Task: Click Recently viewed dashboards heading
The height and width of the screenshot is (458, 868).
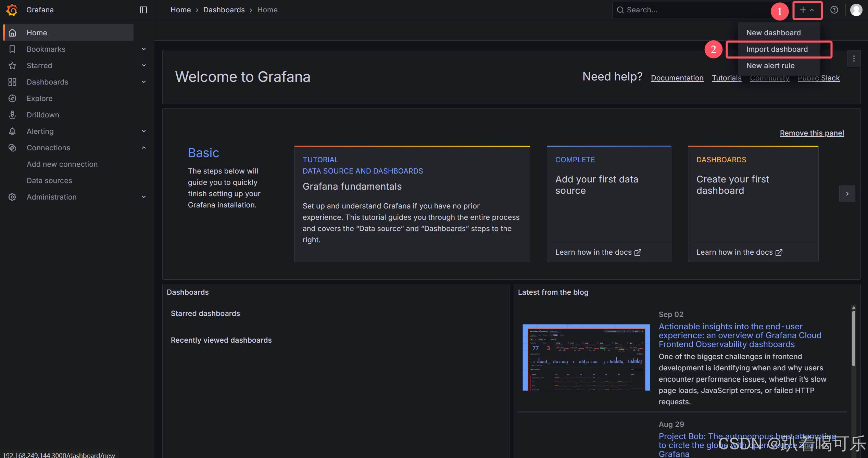Action: click(x=221, y=340)
